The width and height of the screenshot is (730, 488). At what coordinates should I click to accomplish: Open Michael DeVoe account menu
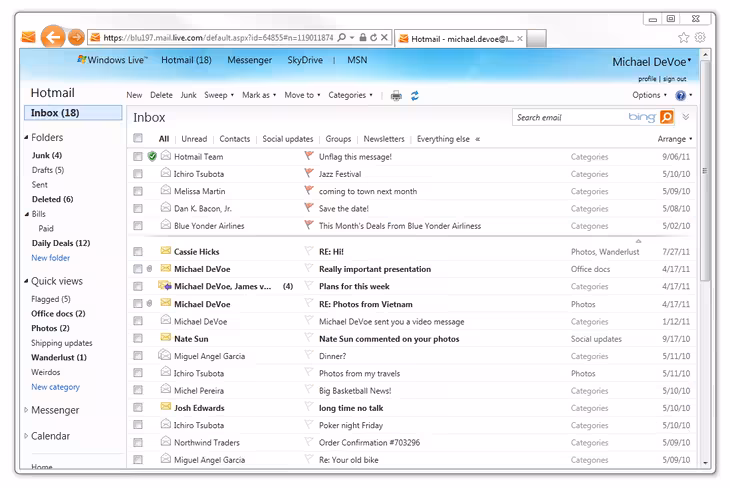click(651, 62)
